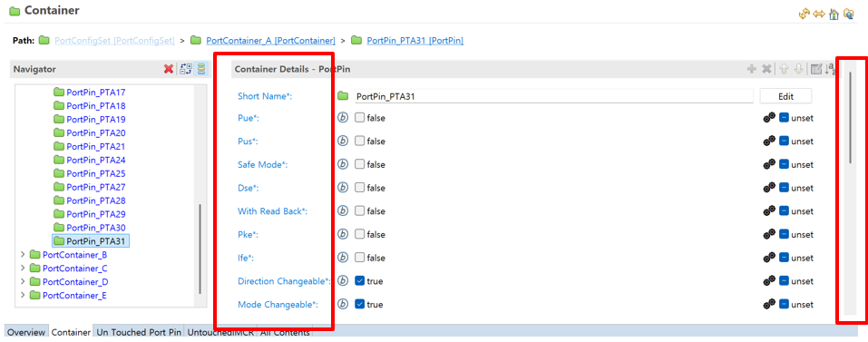868x342 pixels.
Task: Click the refresh arrows icon at top right
Action: (804, 14)
